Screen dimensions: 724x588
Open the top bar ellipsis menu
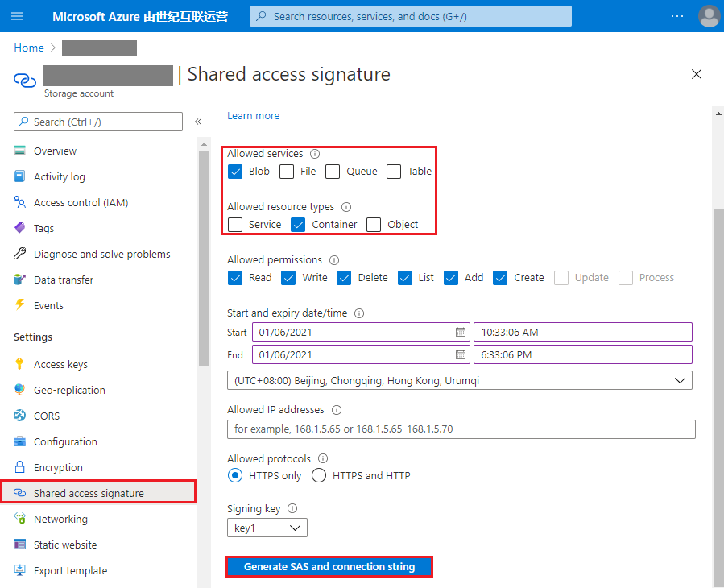[x=677, y=16]
